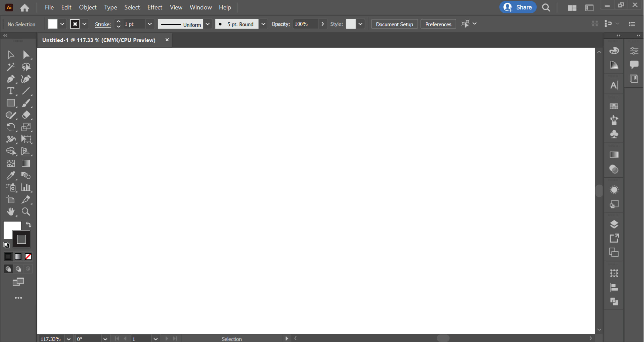Select the Rectangle tool
The image size is (644, 342).
coord(11,103)
